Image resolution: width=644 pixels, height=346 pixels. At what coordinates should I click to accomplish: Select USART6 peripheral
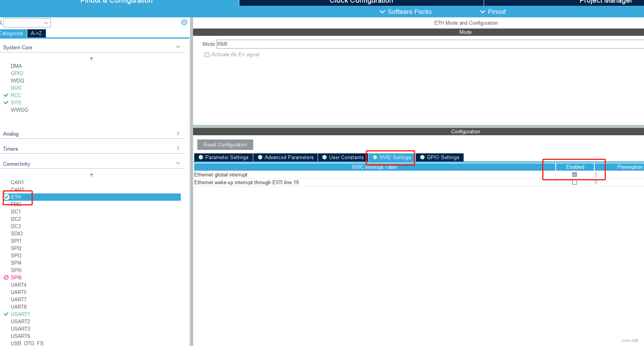(20, 336)
